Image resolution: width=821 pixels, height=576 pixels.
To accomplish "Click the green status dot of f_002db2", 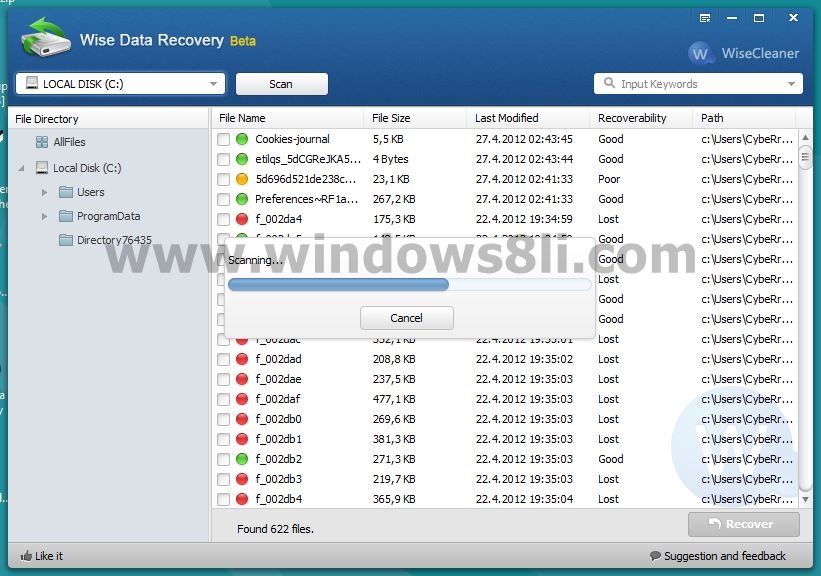I will [241, 459].
